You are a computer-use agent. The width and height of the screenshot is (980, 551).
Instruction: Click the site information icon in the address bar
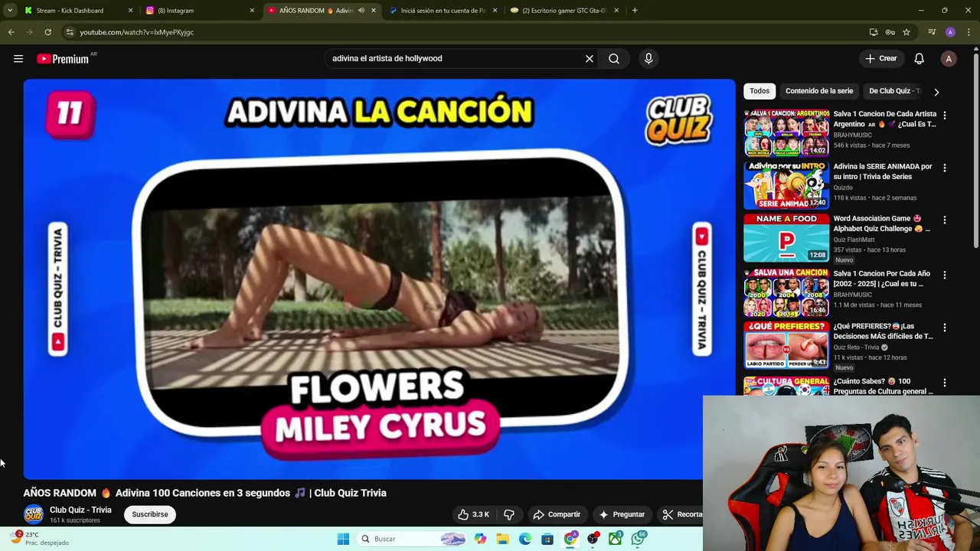70,32
